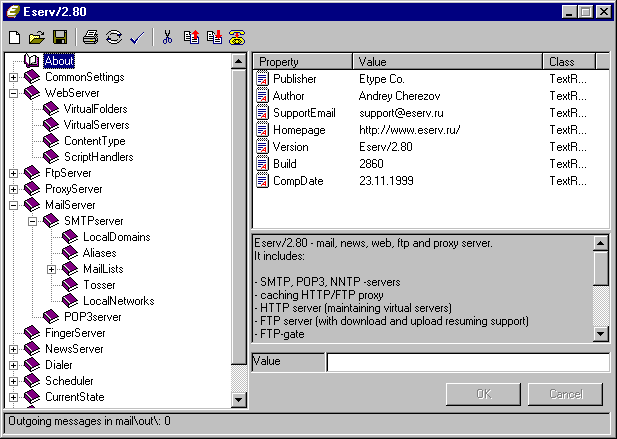
Task: Click the support@eserv.ru value cell
Action: 401,113
